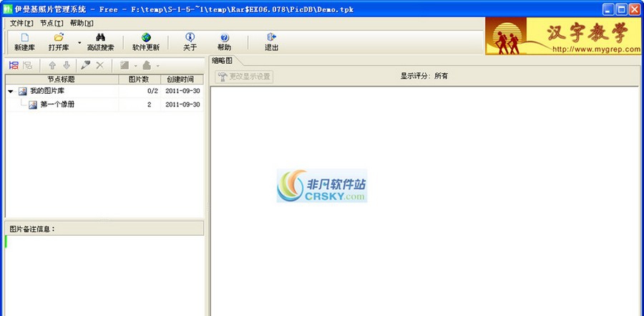This screenshot has width=644, height=316.
Task: Click the 软件更新 globe icon
Action: pos(146,37)
